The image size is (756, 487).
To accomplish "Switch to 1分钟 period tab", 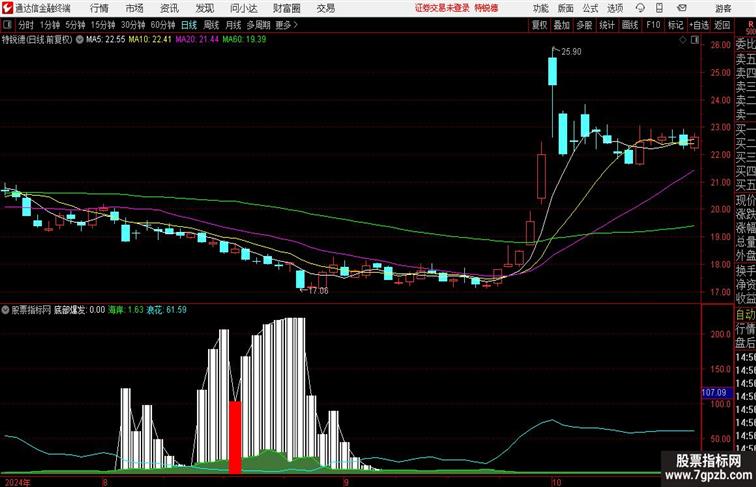I will coord(50,25).
